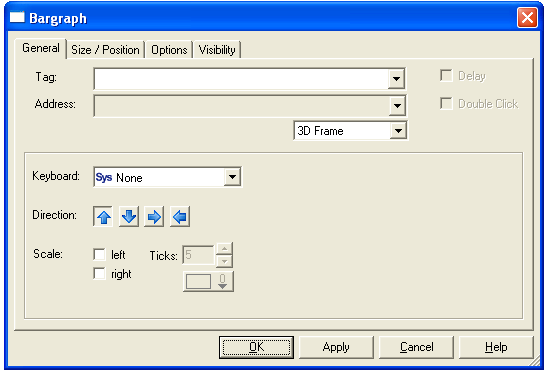
Task: Decrease Ticks value with down spinner
Action: (224, 261)
